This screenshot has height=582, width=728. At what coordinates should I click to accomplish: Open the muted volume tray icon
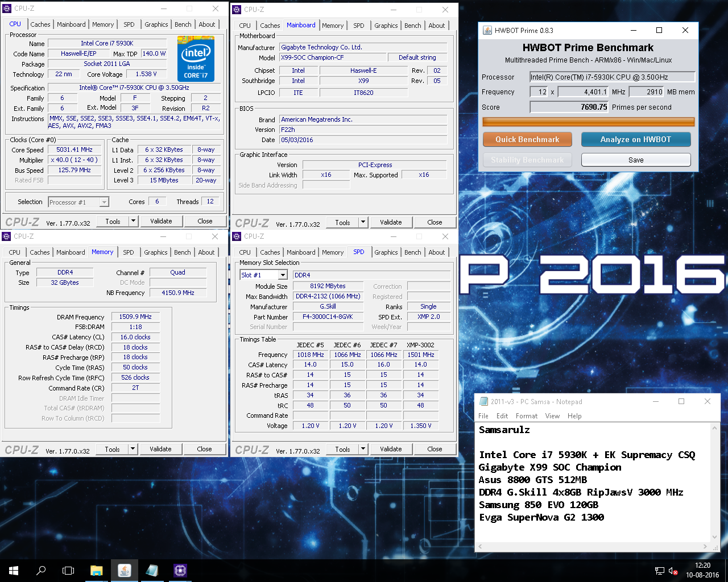[x=673, y=571]
